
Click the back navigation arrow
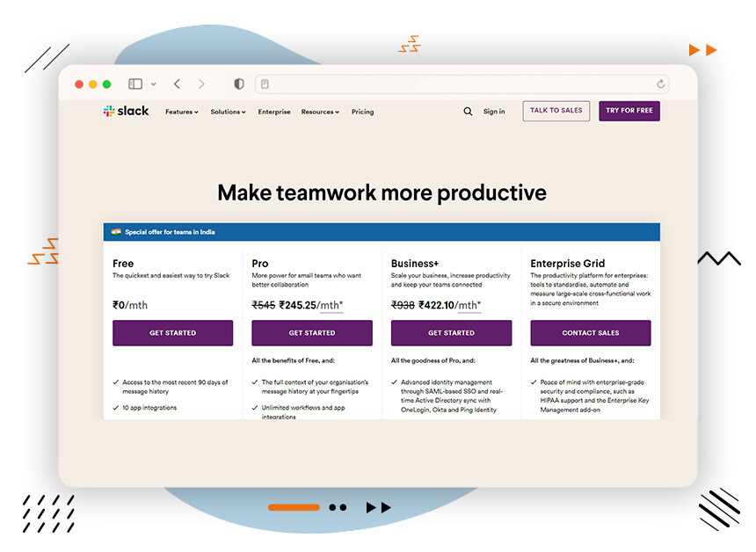[x=177, y=84]
